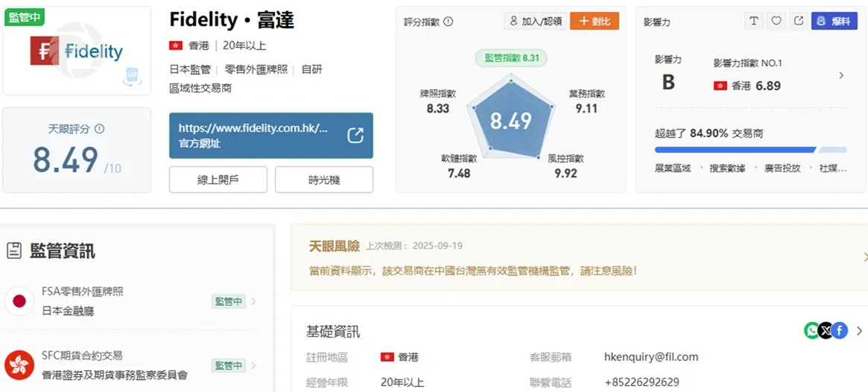The width and height of the screenshot is (868, 392).
Task: Select 展業區域 tab
Action: 673,168
